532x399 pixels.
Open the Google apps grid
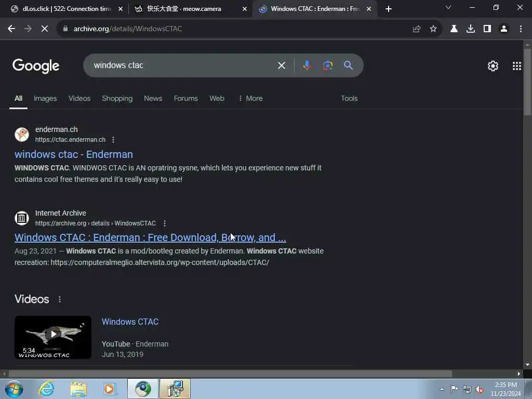click(517, 66)
